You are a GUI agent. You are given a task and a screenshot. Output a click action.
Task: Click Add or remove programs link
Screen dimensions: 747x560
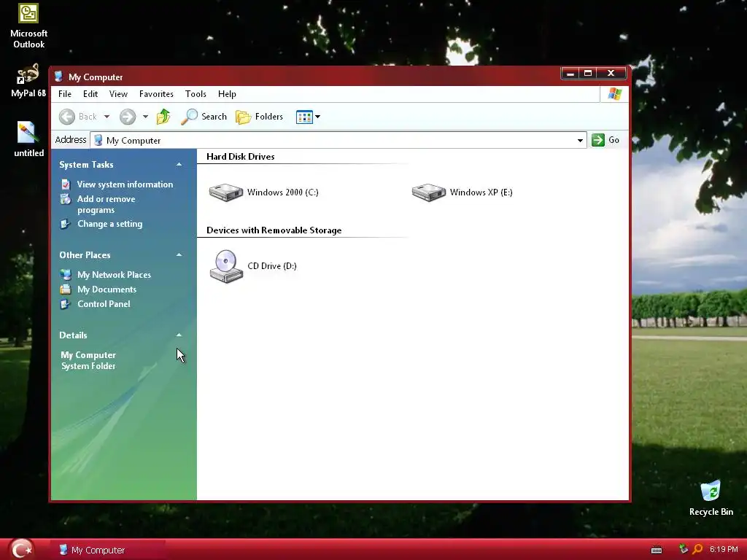[106, 204]
